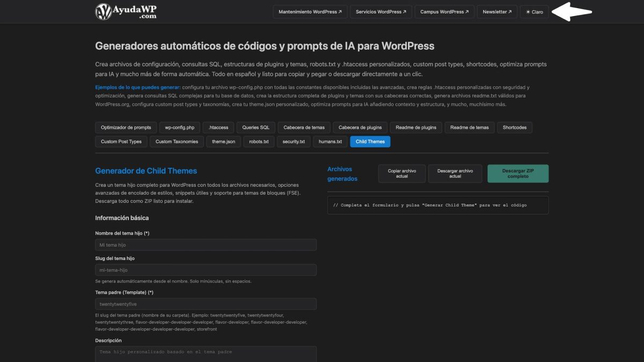Select the theme.json generator

[x=223, y=142]
